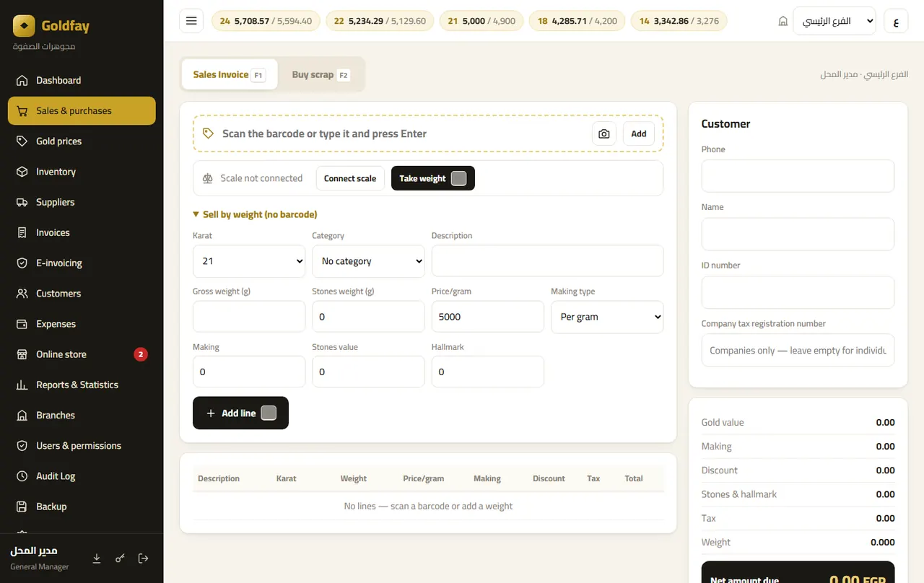Open Reports & Statistics via its chart icon
Screen dimensions: 924x583
tap(22, 385)
